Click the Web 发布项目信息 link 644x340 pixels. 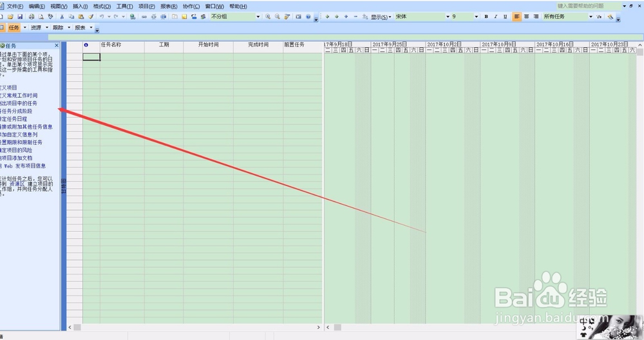point(24,166)
